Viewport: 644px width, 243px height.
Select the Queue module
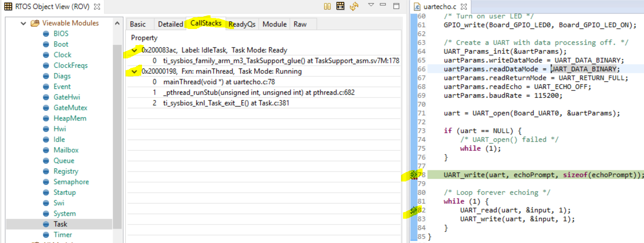64,161
